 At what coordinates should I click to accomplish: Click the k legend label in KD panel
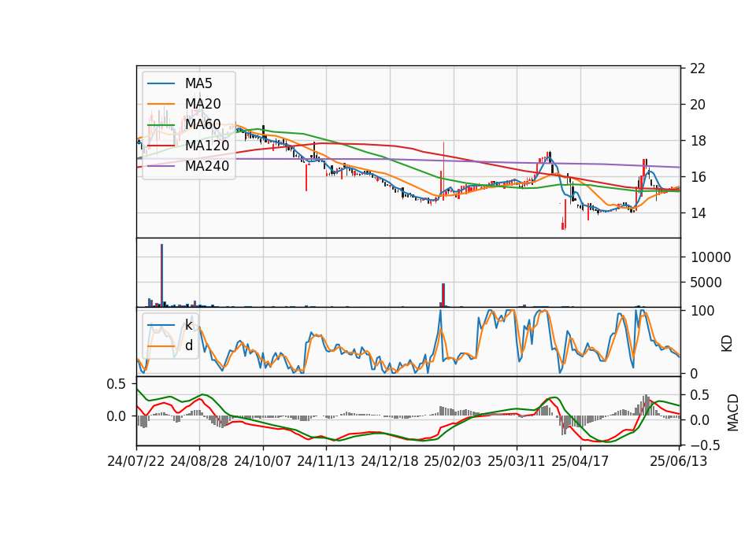188,325
